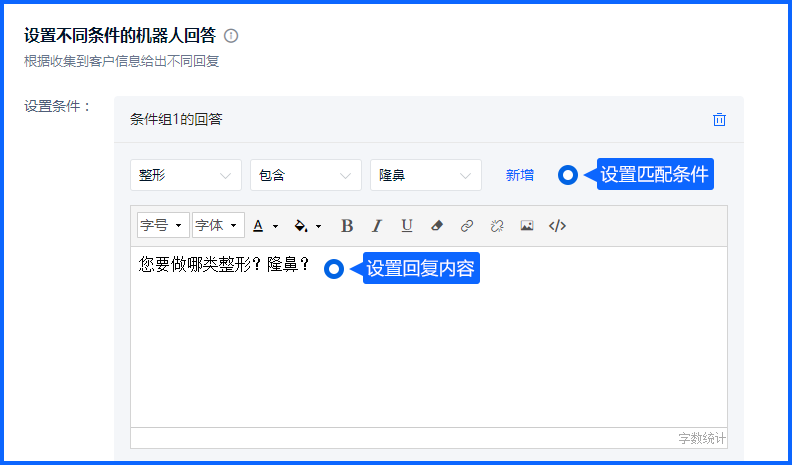Toggle bold formatting
792x465 pixels.
pyautogui.click(x=346, y=226)
